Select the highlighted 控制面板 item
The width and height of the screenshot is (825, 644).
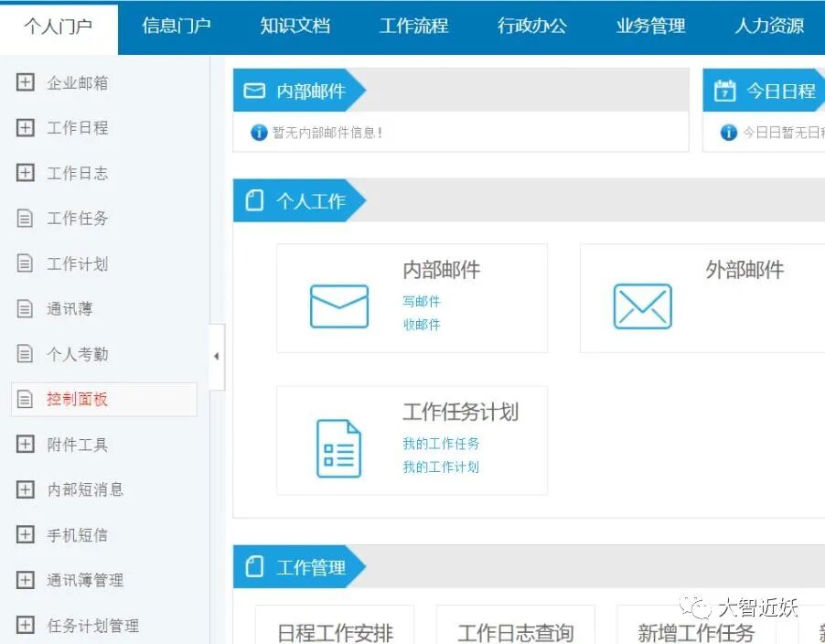(104, 400)
